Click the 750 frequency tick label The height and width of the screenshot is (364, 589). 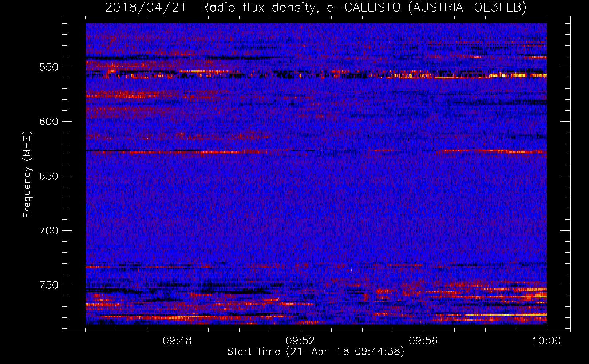click(x=49, y=285)
